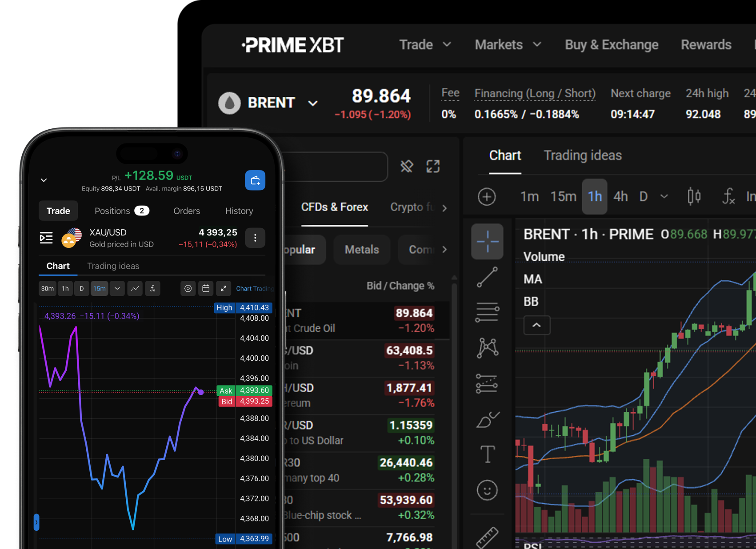Open the desktop indicators fx menu
This screenshot has height=549, width=756.
coord(728,196)
